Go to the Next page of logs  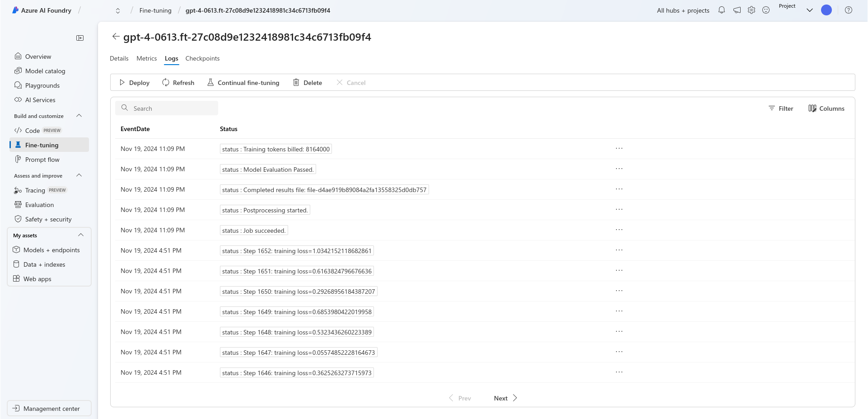(x=505, y=398)
